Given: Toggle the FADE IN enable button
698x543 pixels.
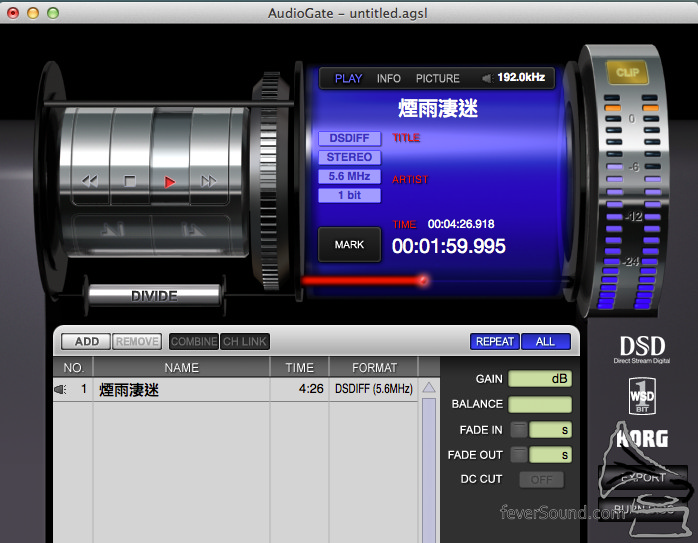Looking at the screenshot, I should 519,430.
